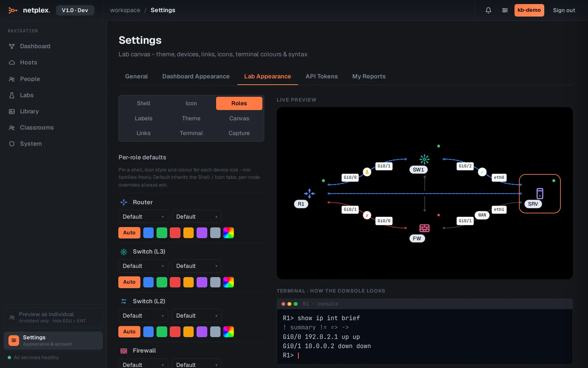Select the R1 router icon in preview
The width and height of the screenshot is (588, 368).
click(309, 193)
